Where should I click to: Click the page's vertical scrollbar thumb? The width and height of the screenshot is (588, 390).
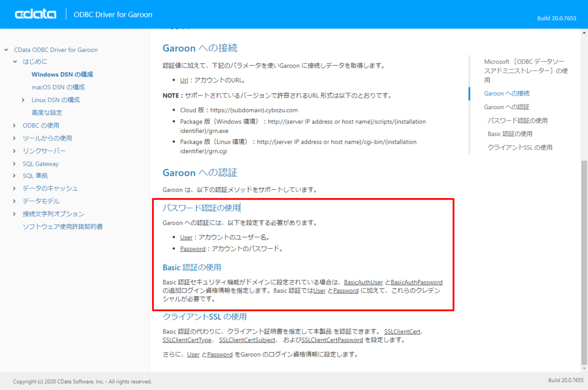point(584,262)
